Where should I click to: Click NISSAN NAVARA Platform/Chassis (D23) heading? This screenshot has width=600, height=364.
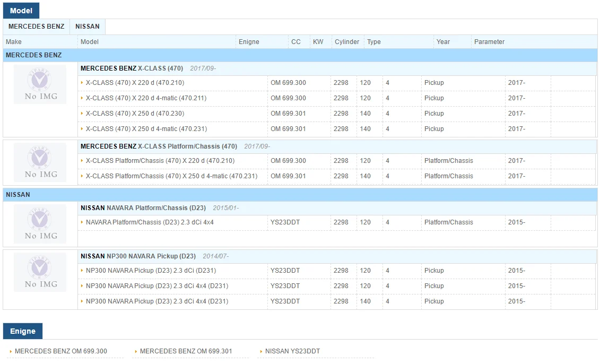(143, 208)
